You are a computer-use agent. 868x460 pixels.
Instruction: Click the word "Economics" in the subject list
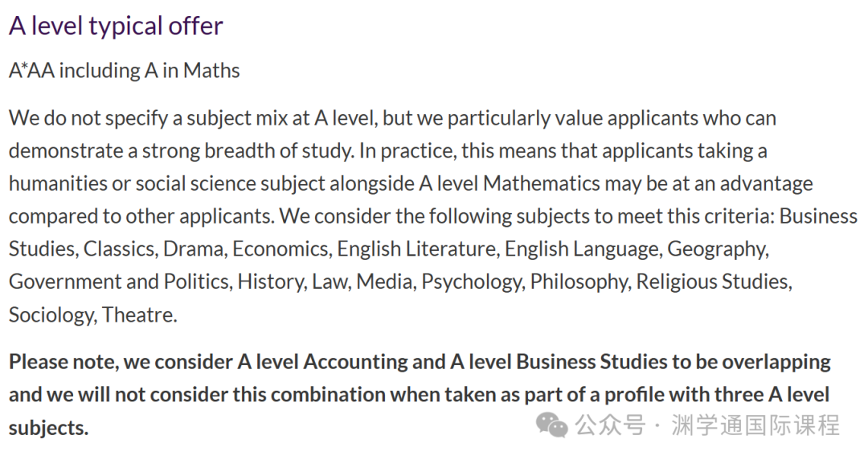tap(280, 248)
